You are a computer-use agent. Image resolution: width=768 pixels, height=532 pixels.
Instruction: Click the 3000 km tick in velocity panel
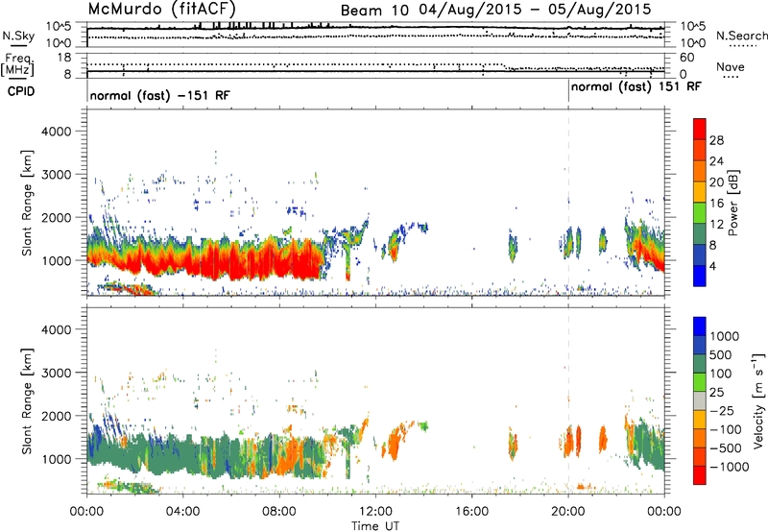point(56,373)
